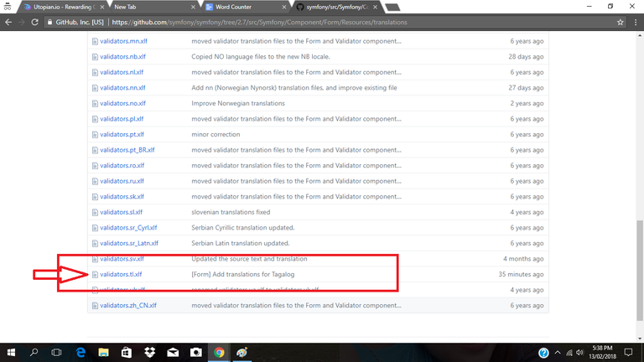Open the Chrome three-dot menu

636,22
